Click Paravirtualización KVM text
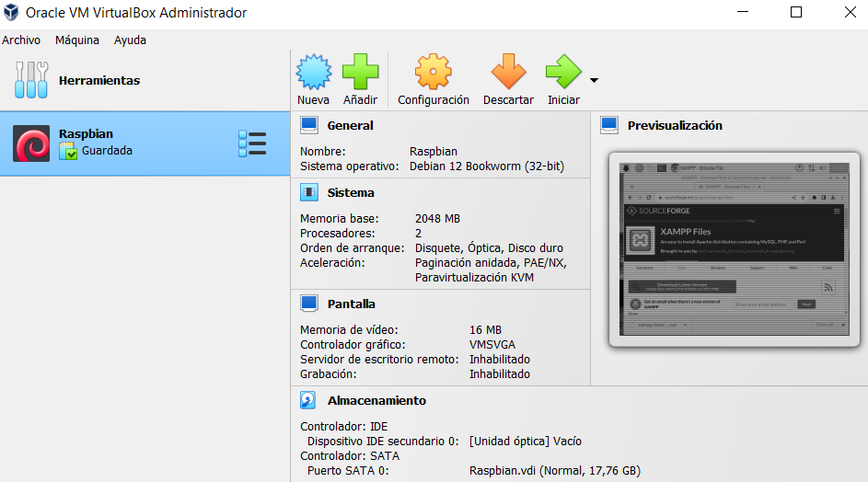Screen dimensions: 868x482 pos(474,277)
